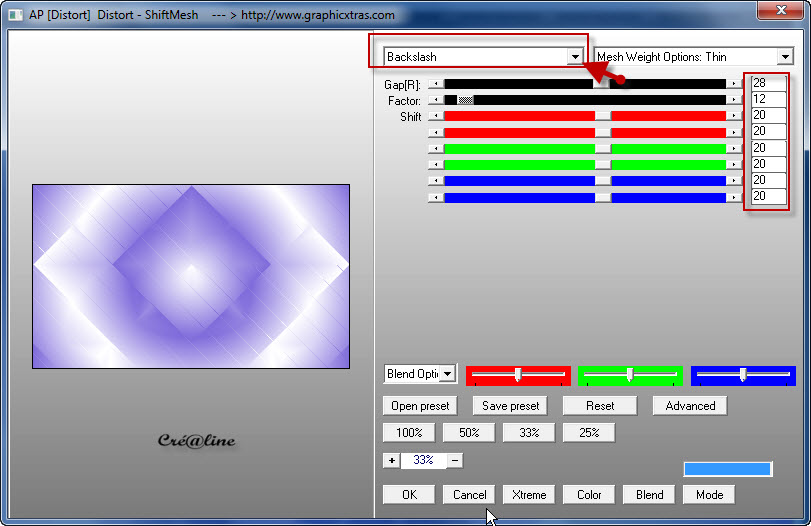Click the light blue color swatch
Screen dimensions: 811x526
728,469
